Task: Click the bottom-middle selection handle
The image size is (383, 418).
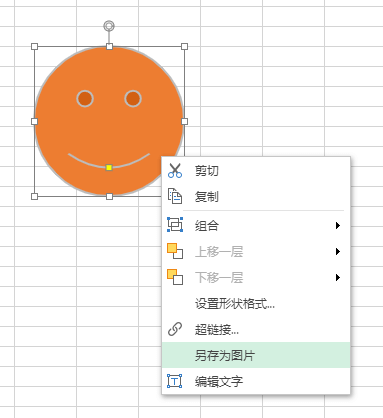Action: [109, 196]
